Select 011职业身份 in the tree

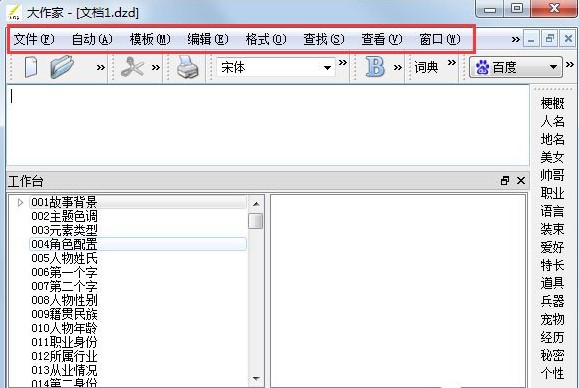click(64, 342)
